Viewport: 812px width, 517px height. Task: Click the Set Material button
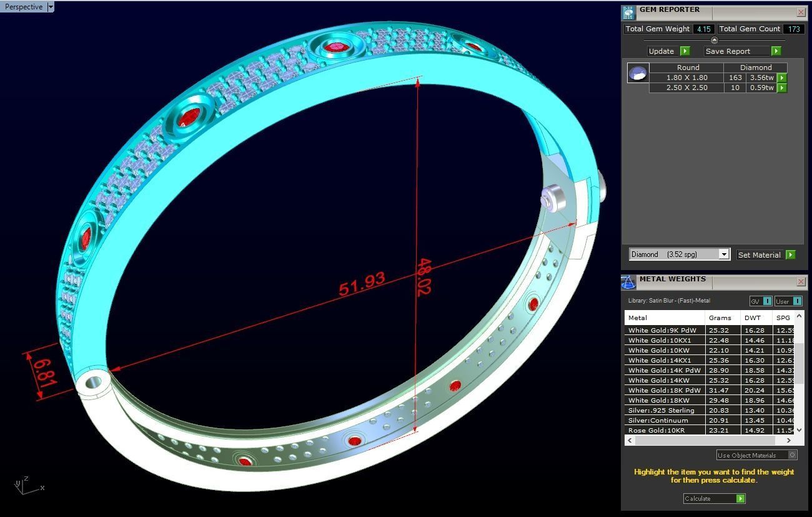760,255
